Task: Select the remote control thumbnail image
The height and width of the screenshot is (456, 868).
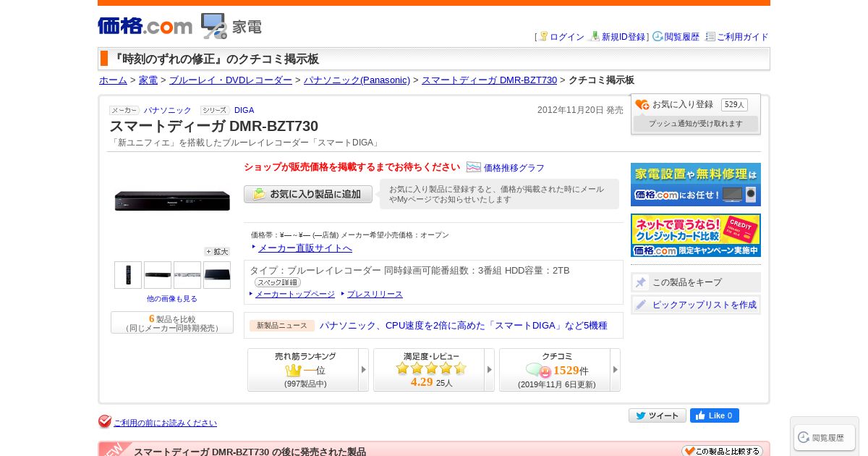Action: tap(128, 275)
